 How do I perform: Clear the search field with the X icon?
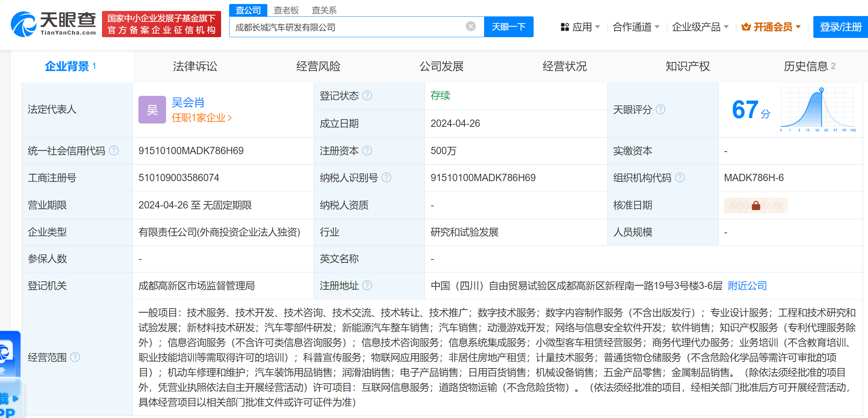pyautogui.click(x=471, y=26)
